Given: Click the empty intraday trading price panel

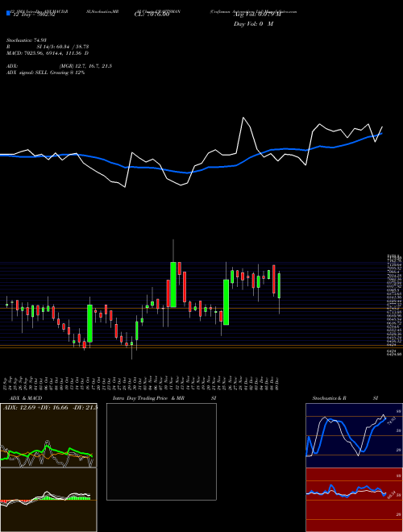Looking at the screenshot, I should [161, 451].
